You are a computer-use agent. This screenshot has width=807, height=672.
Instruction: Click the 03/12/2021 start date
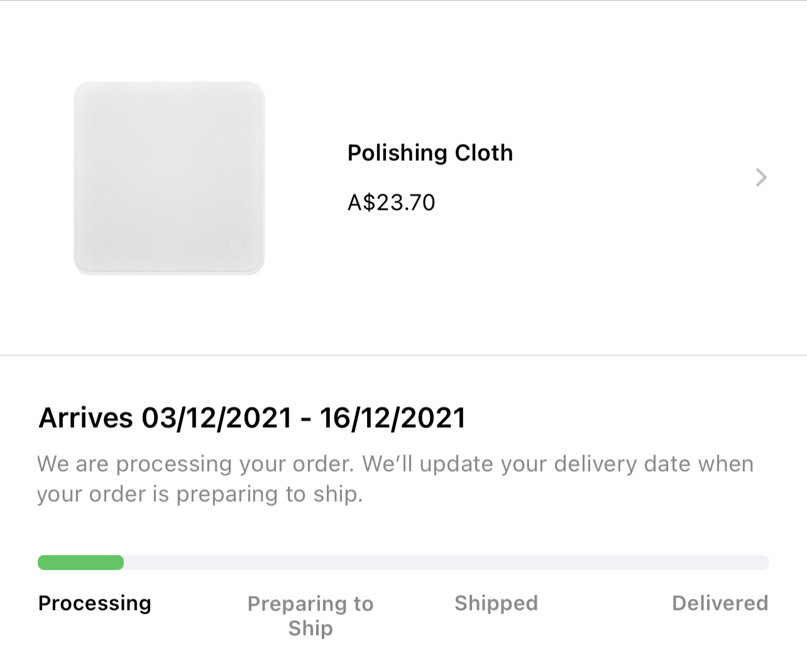coord(217,418)
